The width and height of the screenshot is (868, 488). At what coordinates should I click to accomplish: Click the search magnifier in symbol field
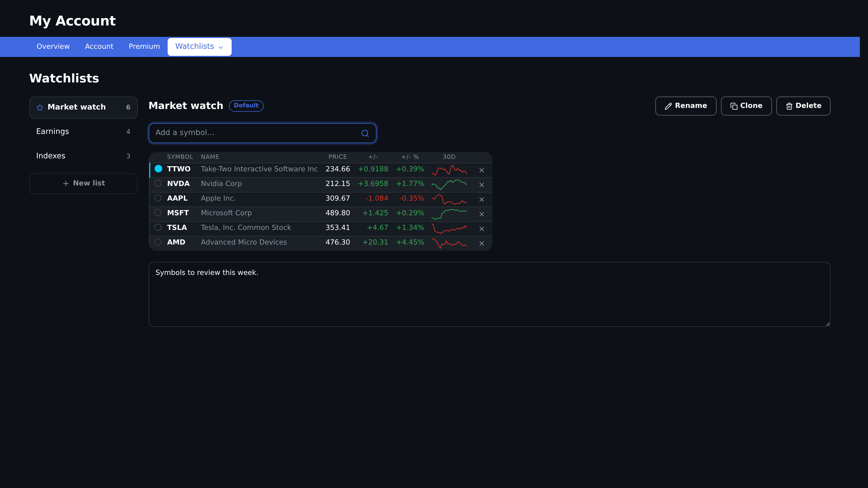[x=365, y=133]
